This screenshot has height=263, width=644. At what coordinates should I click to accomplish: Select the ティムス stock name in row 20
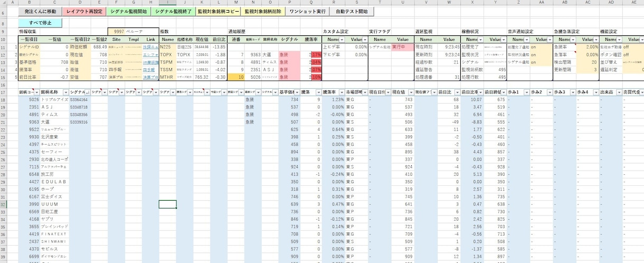coord(55,115)
